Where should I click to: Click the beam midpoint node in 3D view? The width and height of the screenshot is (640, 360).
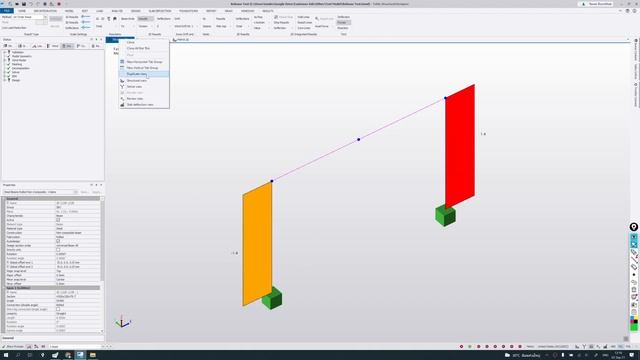(x=358, y=140)
